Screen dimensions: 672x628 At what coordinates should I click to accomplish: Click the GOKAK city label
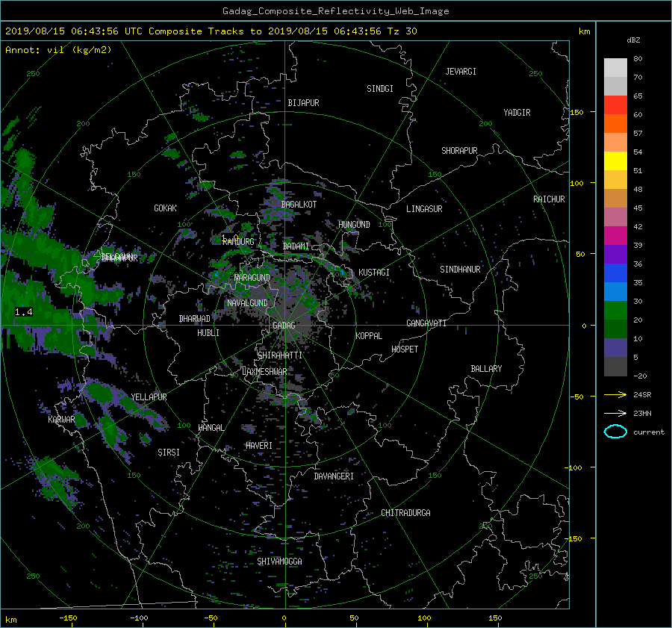(x=166, y=208)
